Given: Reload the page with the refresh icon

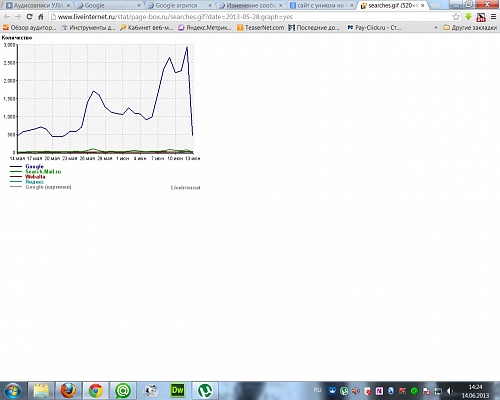Looking at the screenshot, I should tap(29, 17).
